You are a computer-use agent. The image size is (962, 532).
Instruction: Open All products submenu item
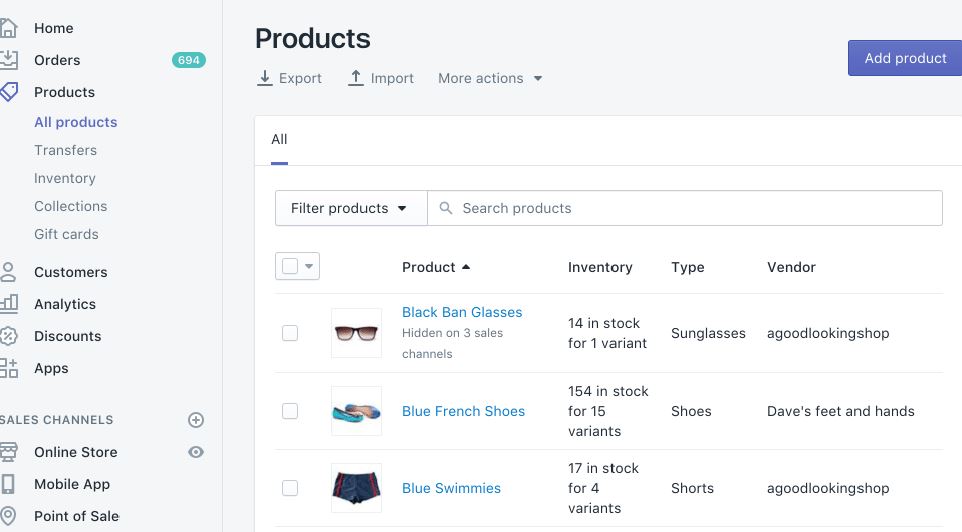click(x=75, y=122)
